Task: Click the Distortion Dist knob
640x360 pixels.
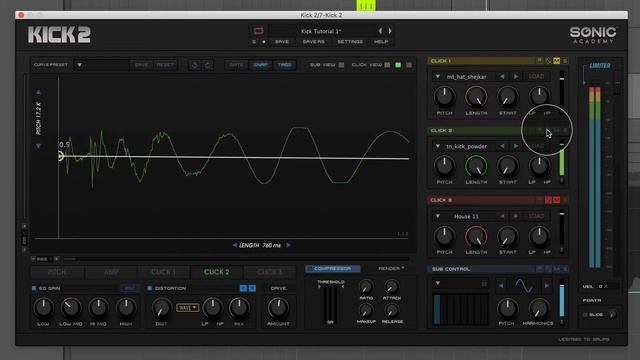Action: coord(161,308)
